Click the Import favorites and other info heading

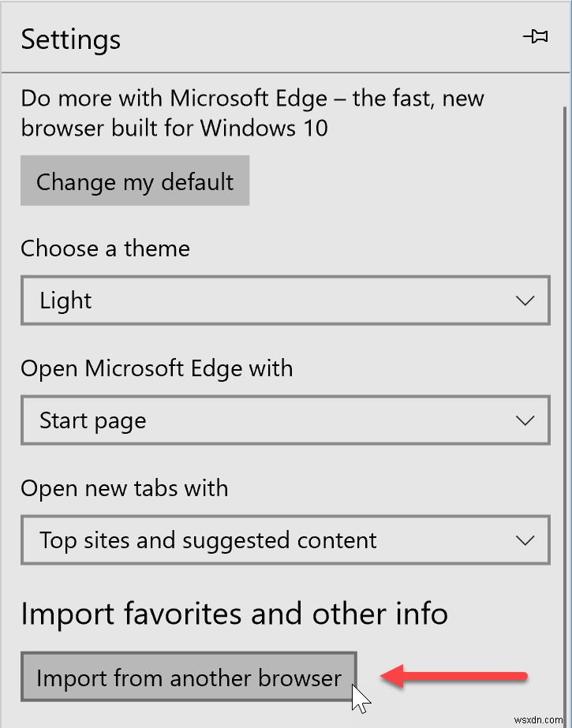235,614
